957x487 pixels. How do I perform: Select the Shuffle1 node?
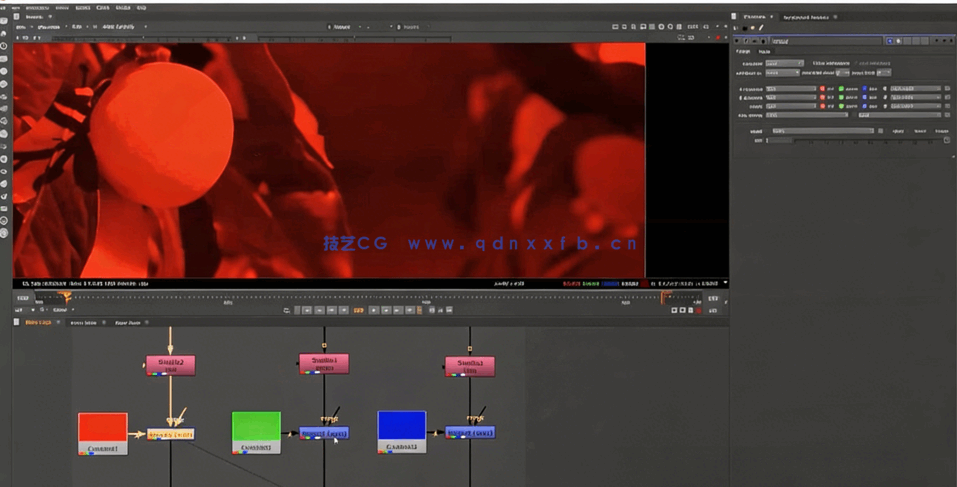[x=323, y=364]
